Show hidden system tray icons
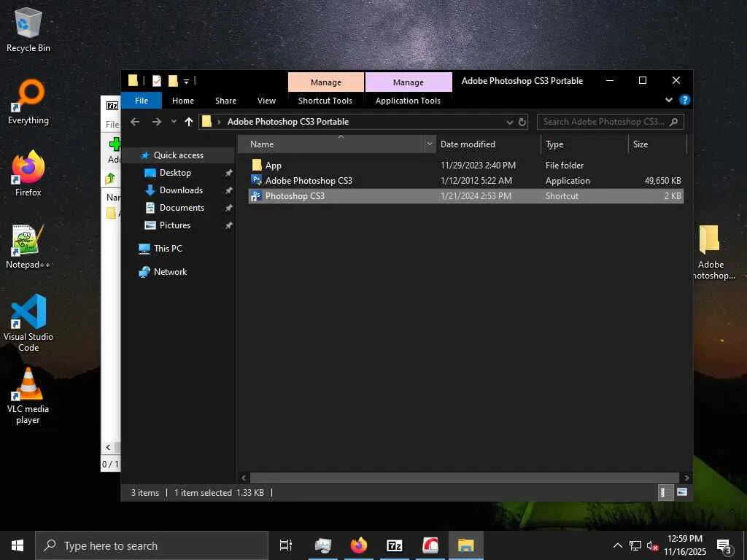The image size is (747, 560). [x=617, y=545]
